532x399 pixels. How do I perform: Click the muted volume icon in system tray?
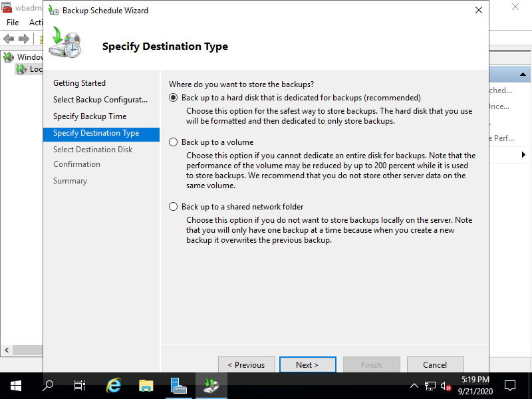446,385
